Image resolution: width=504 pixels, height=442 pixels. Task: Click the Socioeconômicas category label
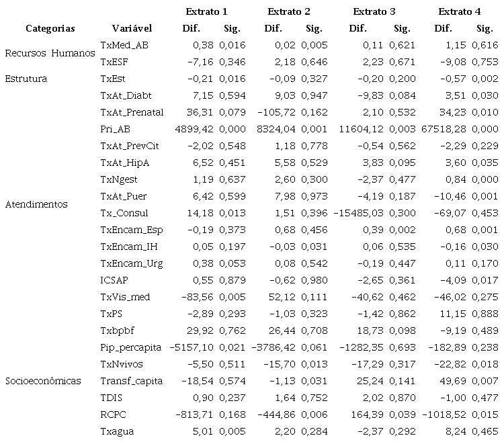43,381
